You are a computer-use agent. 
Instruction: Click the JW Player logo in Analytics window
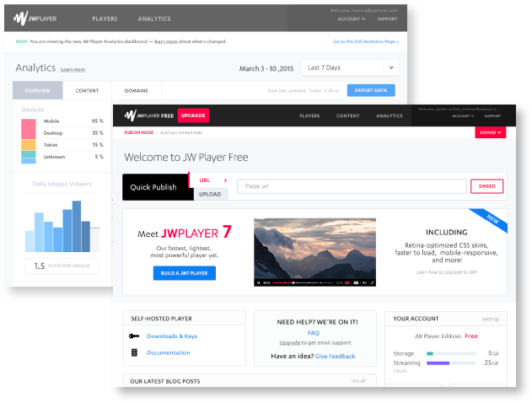click(35, 19)
